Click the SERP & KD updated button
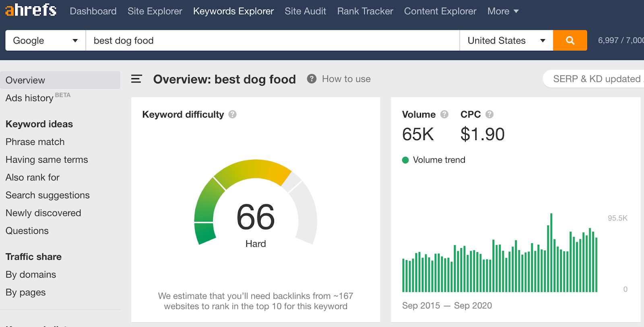 594,79
